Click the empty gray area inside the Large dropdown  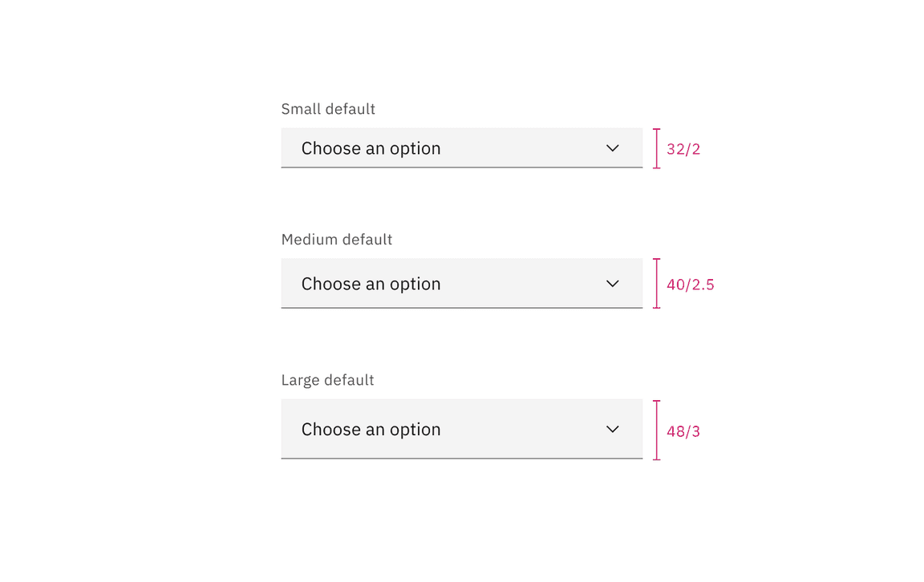(521, 430)
